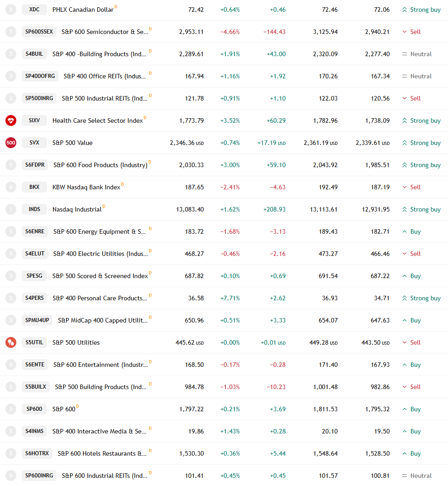This screenshot has width=448, height=486.
Task: Click the +7.71% change for S4PERS
Action: [230, 298]
